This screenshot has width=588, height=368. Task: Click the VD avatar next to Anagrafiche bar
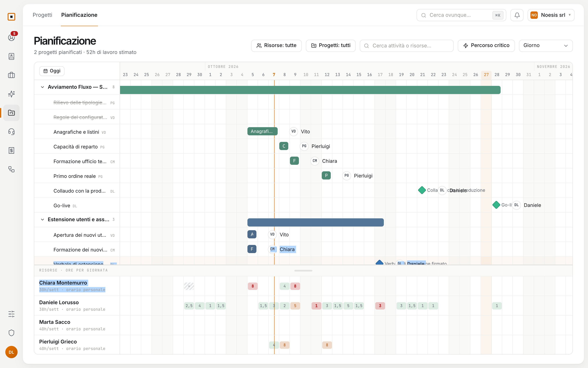click(294, 131)
